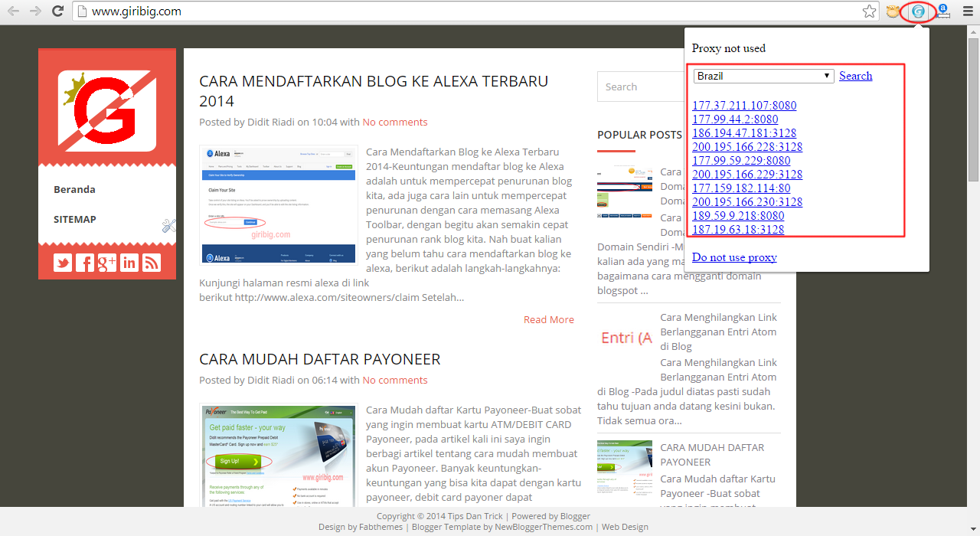Select proxy 186.194.47.181:3128
This screenshot has height=536, width=980.
[x=744, y=133]
